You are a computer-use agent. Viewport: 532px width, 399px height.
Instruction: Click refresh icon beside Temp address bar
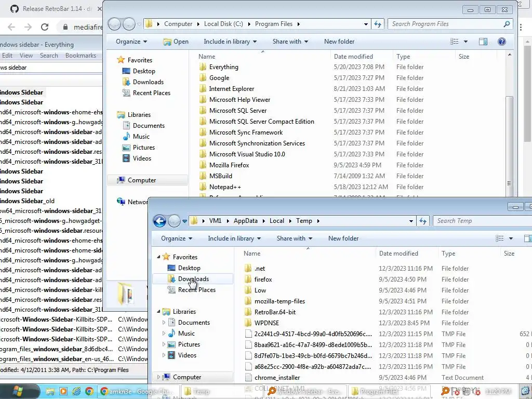[423, 221]
